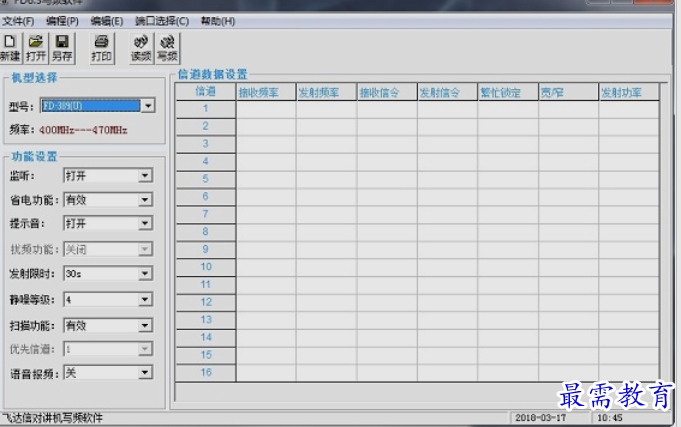The image size is (681, 427).
Task: Select channel row 16 header
Action: tap(206, 373)
